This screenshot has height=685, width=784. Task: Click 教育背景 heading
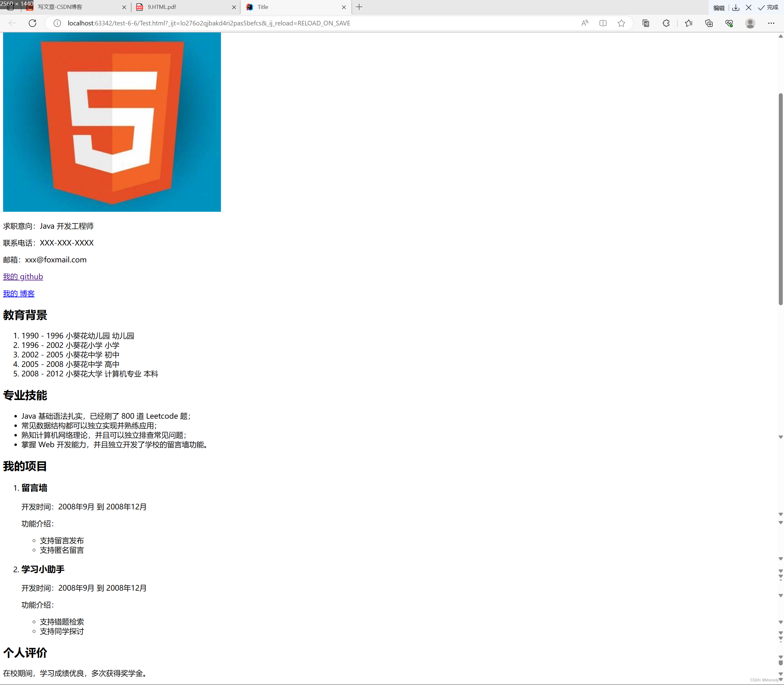[x=25, y=315]
